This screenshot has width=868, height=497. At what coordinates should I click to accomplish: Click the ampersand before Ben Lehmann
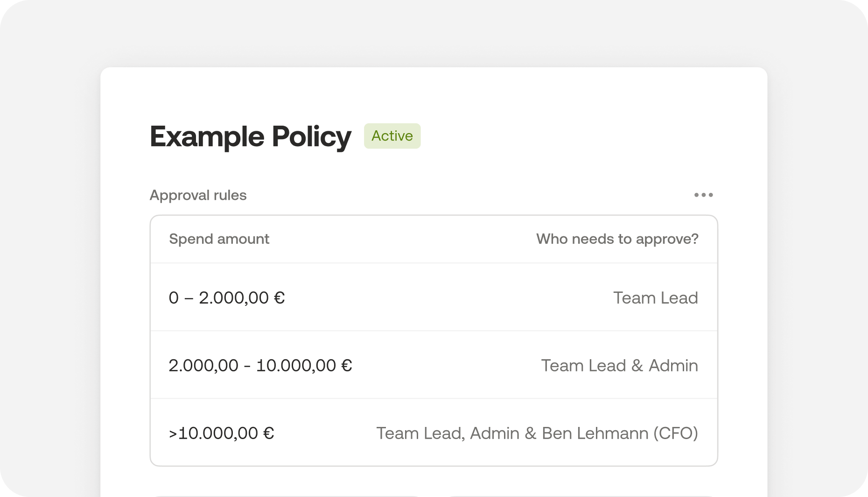tap(531, 433)
